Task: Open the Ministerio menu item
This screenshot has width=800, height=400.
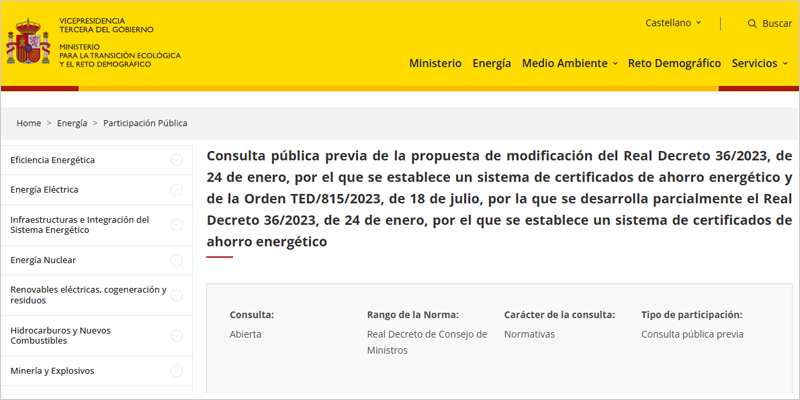Action: click(x=435, y=63)
